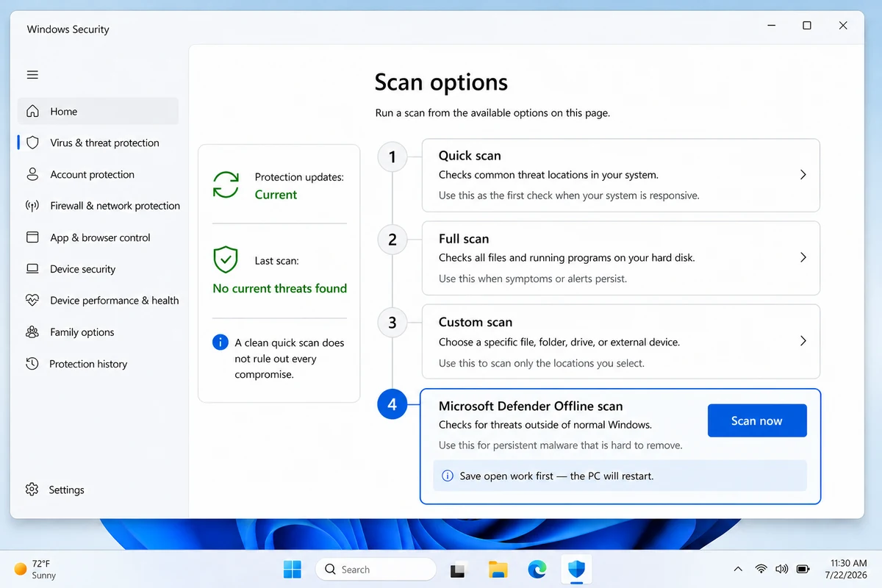The width and height of the screenshot is (882, 588).
Task: Click the volume speaker tray icon
Action: click(782, 569)
